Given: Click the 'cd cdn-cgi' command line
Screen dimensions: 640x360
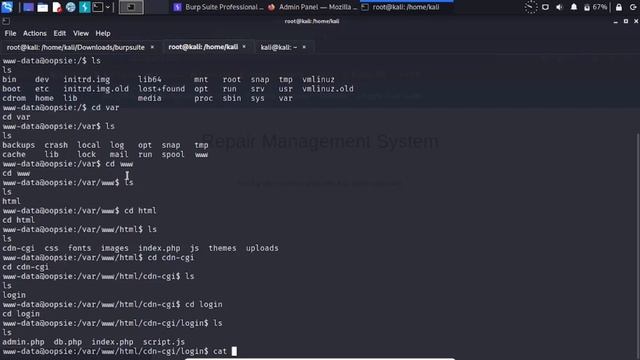Looking at the screenshot, I should click(x=98, y=258).
